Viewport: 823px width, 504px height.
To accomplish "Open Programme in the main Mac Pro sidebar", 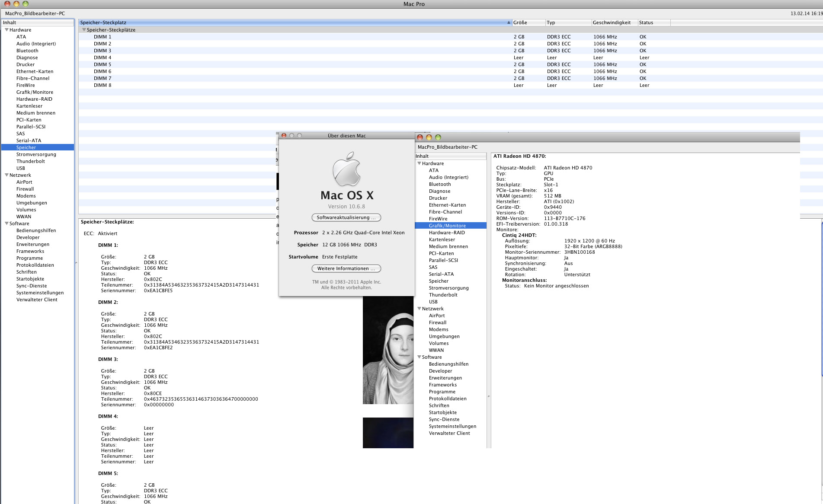I will (x=29, y=258).
